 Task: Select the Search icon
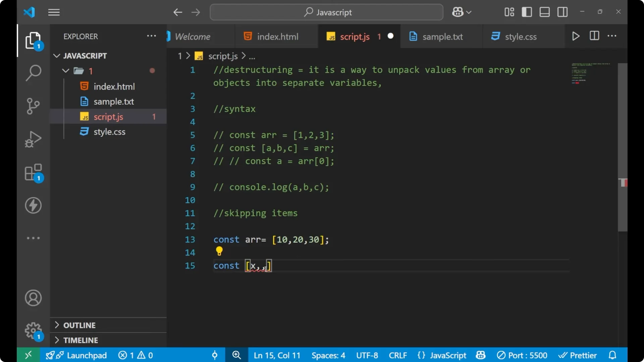coord(33,72)
